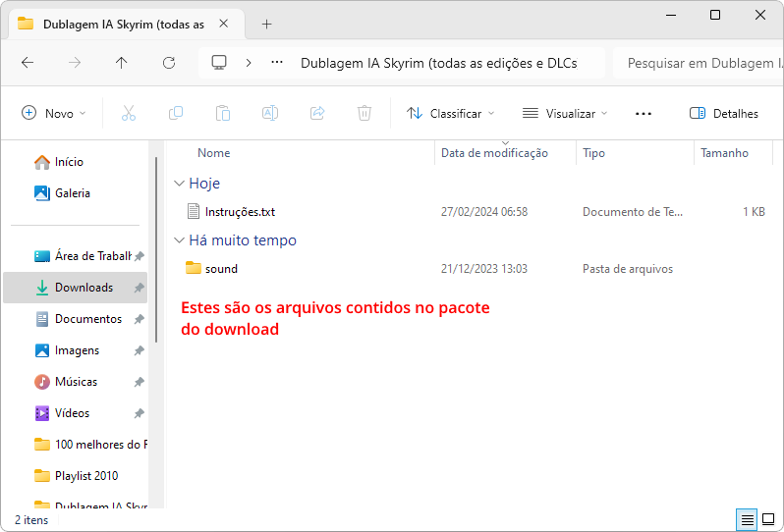Refresh the current folder view
This screenshot has width=784, height=532.
point(169,63)
